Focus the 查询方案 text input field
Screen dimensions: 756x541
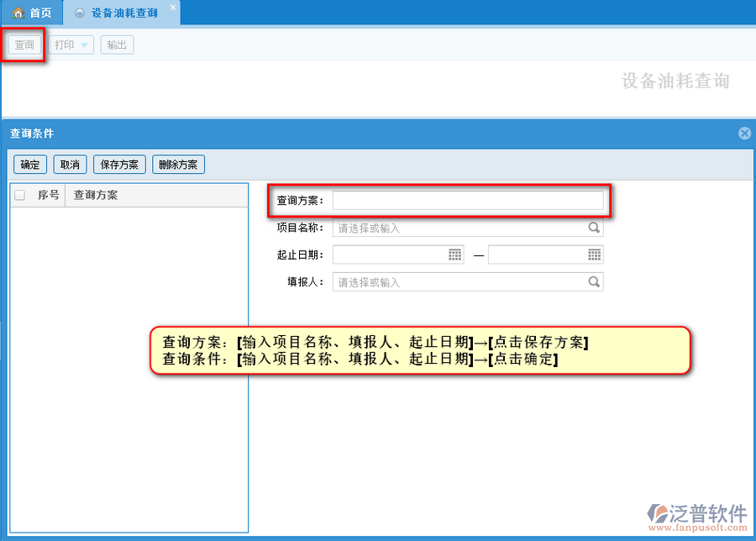tap(468, 200)
